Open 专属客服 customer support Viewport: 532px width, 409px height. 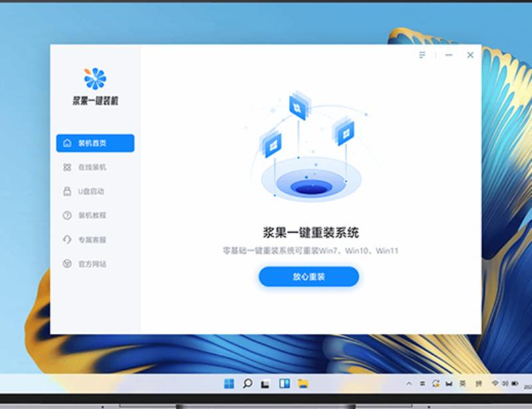[x=85, y=239]
